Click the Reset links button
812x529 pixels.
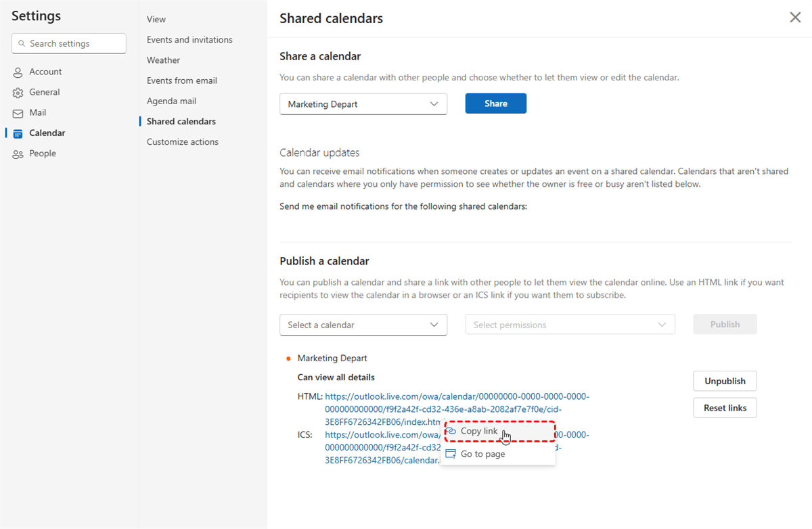pos(725,408)
